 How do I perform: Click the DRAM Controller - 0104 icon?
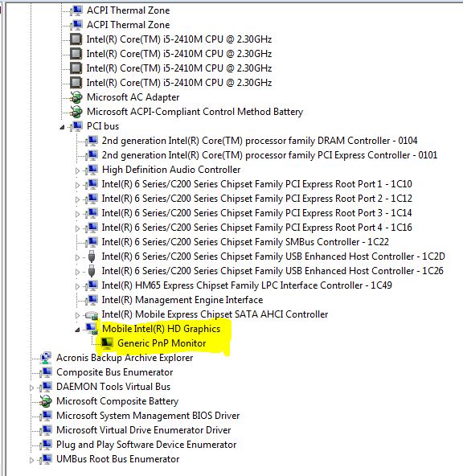pos(92,141)
